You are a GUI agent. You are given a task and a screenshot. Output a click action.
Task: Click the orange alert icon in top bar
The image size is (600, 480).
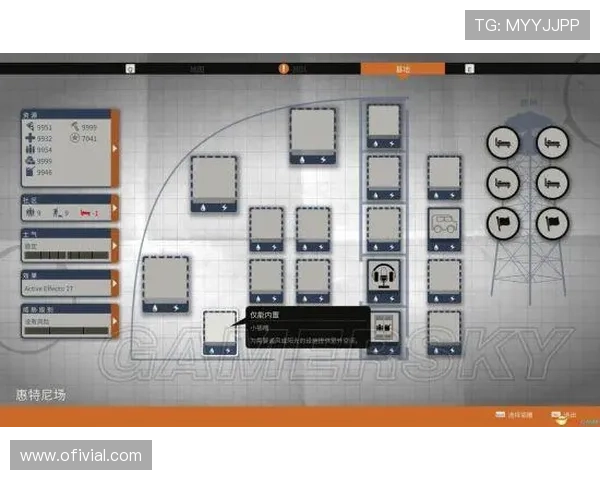coord(283,69)
